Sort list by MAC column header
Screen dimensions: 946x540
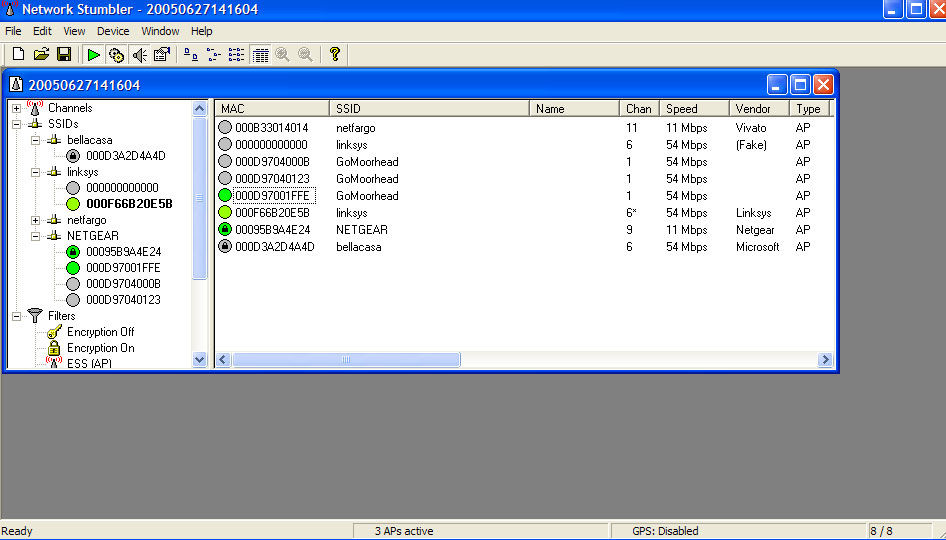coord(272,109)
